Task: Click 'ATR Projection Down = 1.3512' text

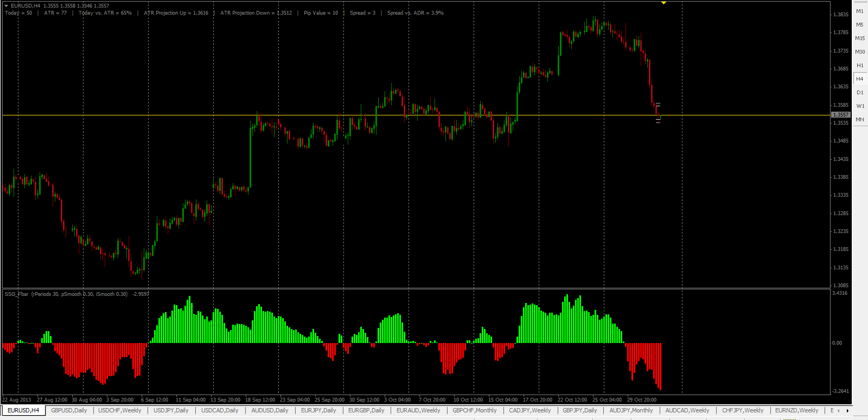Action: [256, 13]
